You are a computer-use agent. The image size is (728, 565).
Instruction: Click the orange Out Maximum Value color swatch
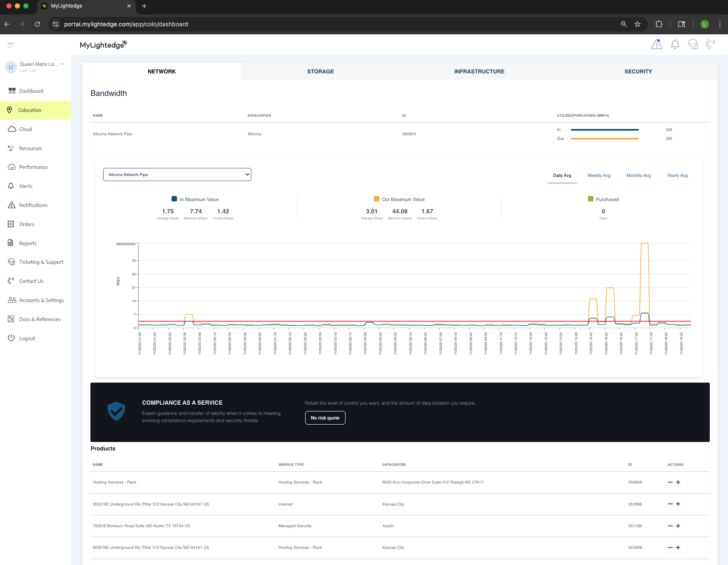[x=377, y=199]
